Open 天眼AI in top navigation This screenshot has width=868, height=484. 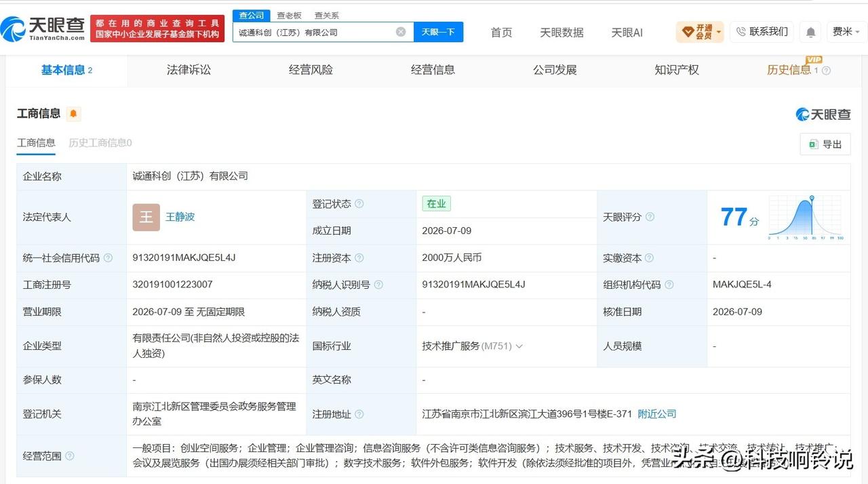pos(627,33)
